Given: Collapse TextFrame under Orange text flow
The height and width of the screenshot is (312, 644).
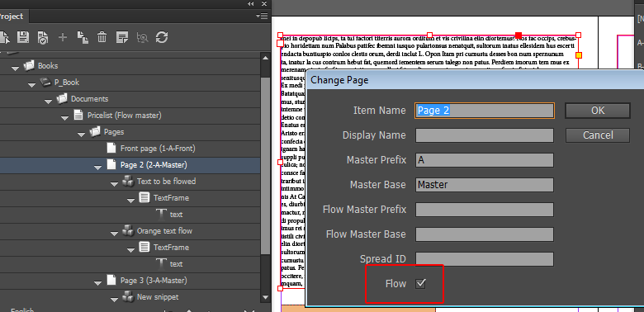Looking at the screenshot, I should click(x=130, y=250).
